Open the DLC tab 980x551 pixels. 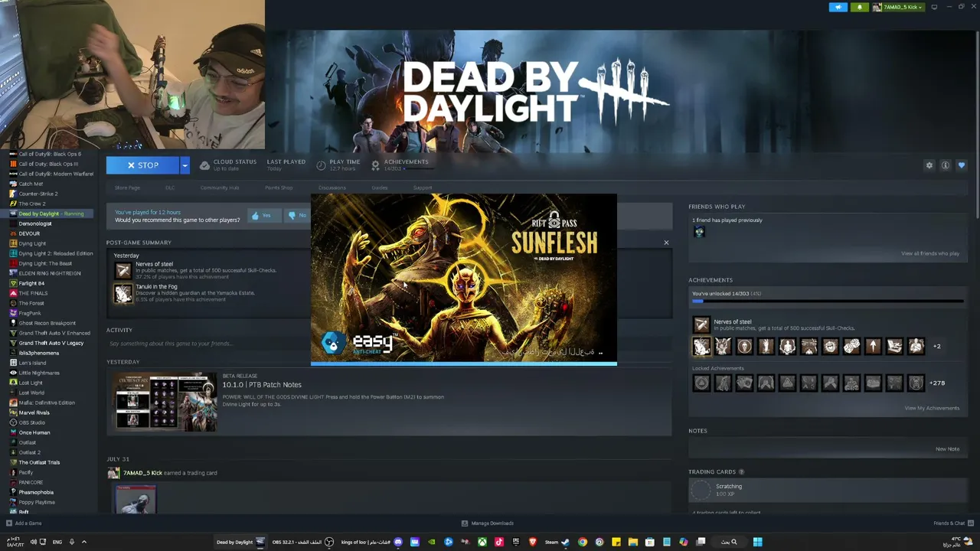[170, 187]
